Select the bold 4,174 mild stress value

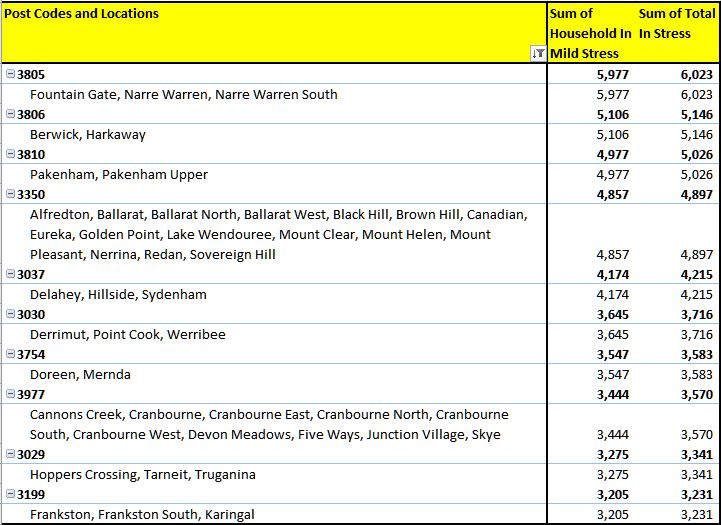[x=612, y=274]
